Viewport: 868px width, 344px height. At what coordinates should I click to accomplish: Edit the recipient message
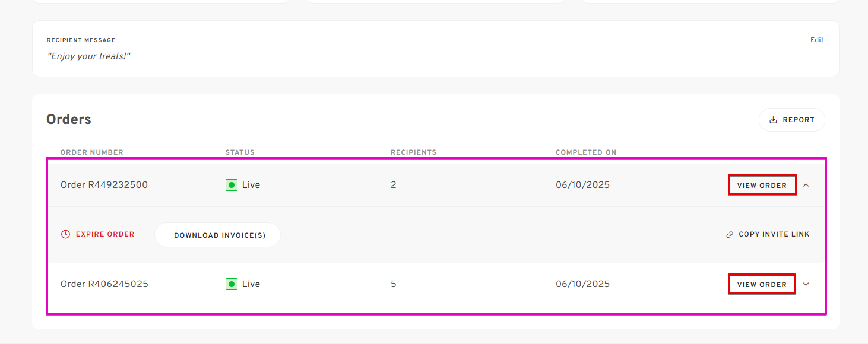tap(817, 40)
